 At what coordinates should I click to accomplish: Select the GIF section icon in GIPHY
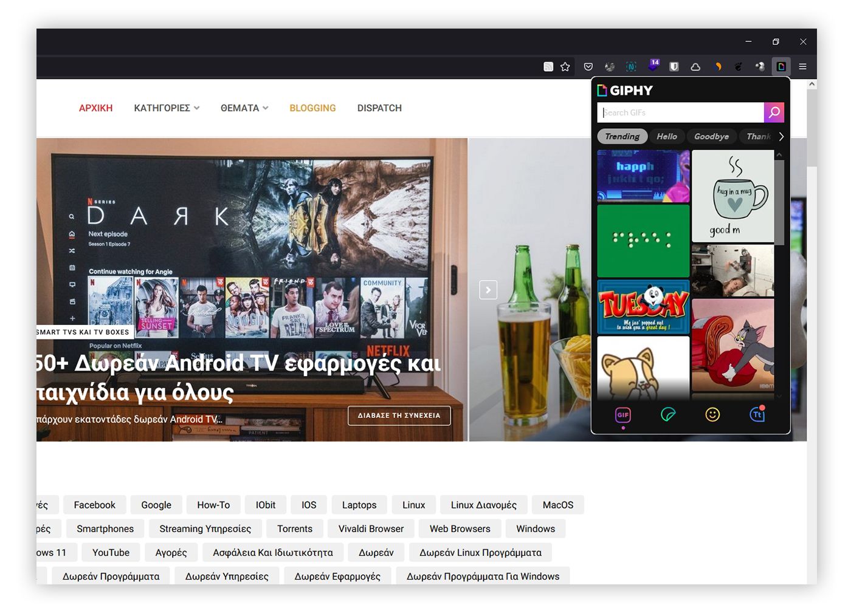tap(623, 415)
